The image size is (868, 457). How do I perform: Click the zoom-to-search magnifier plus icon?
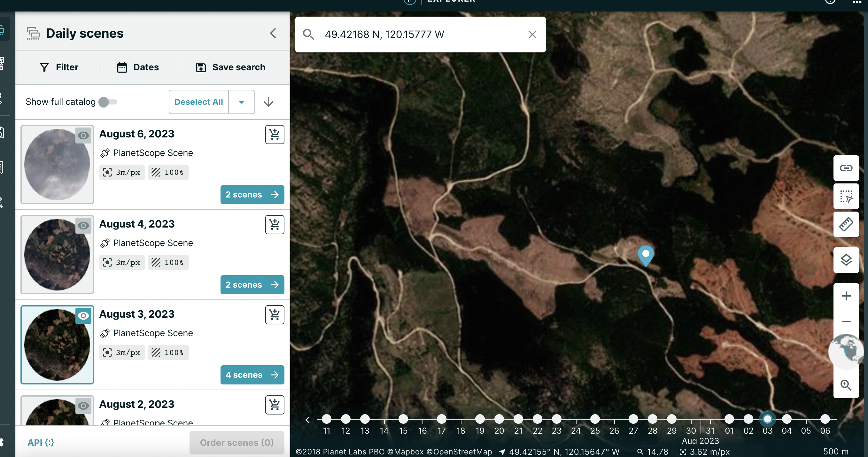tap(846, 385)
